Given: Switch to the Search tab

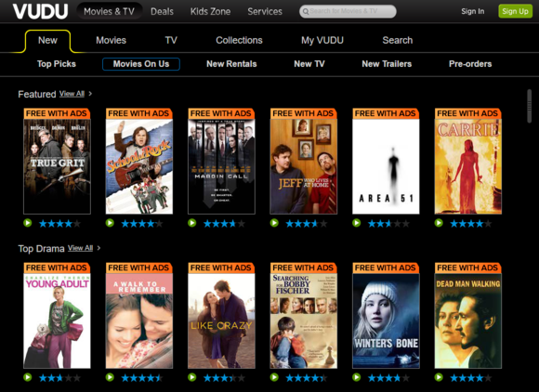Looking at the screenshot, I should tap(398, 40).
